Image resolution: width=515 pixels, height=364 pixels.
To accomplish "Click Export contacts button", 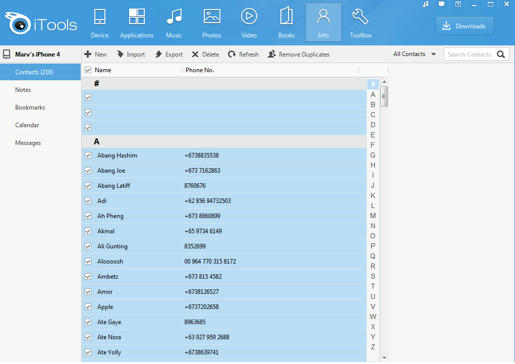I will click(169, 54).
